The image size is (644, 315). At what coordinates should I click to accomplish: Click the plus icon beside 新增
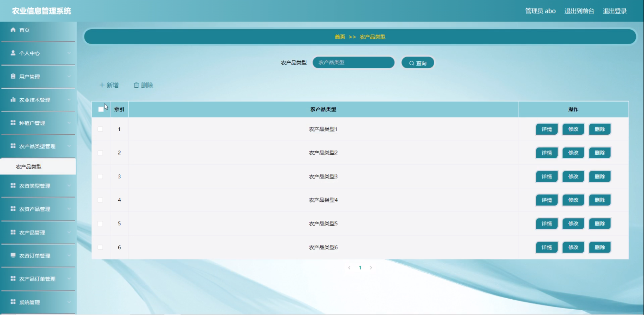(x=102, y=85)
